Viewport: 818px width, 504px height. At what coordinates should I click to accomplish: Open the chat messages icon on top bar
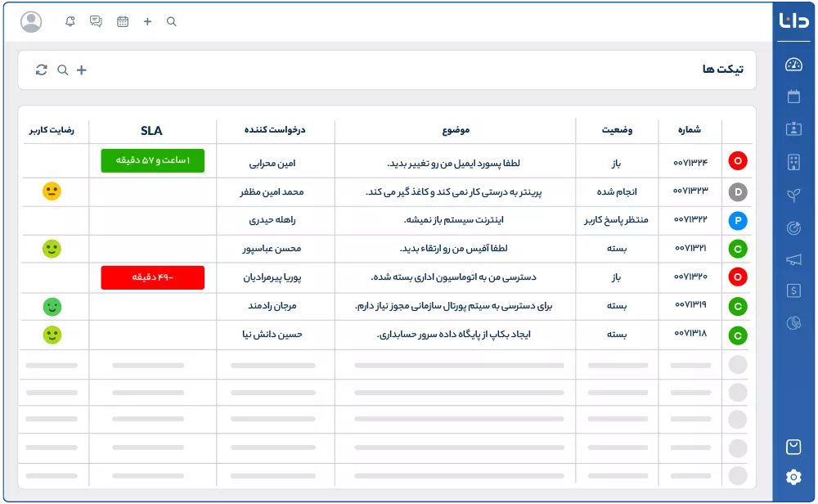pos(96,21)
